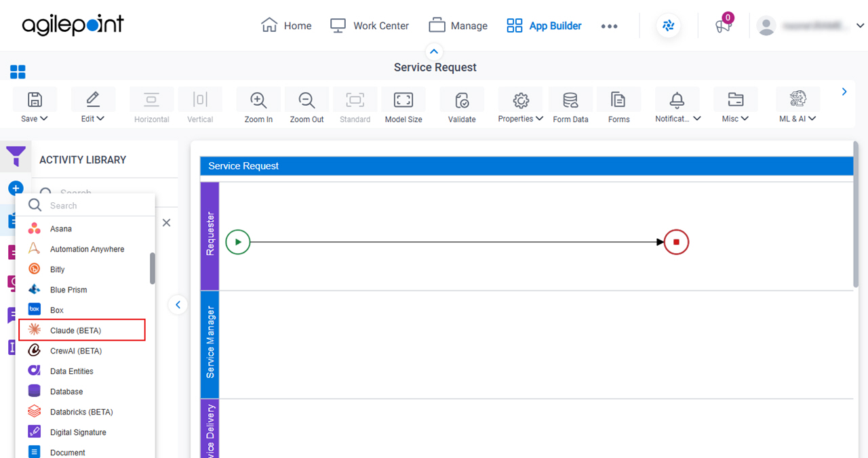Image resolution: width=868 pixels, height=458 pixels.
Task: Open the Properties gear tool
Action: [521, 100]
